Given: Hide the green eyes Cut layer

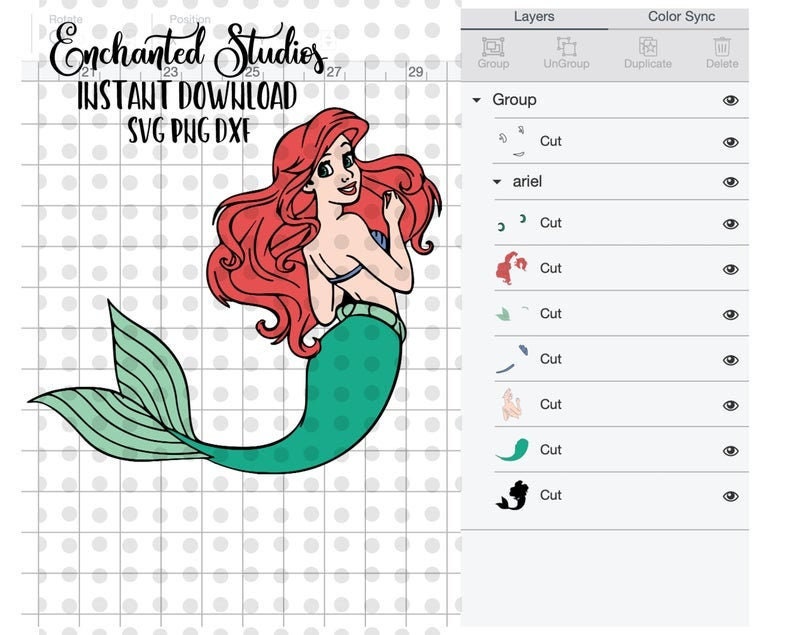Looking at the screenshot, I should pyautogui.click(x=730, y=224).
